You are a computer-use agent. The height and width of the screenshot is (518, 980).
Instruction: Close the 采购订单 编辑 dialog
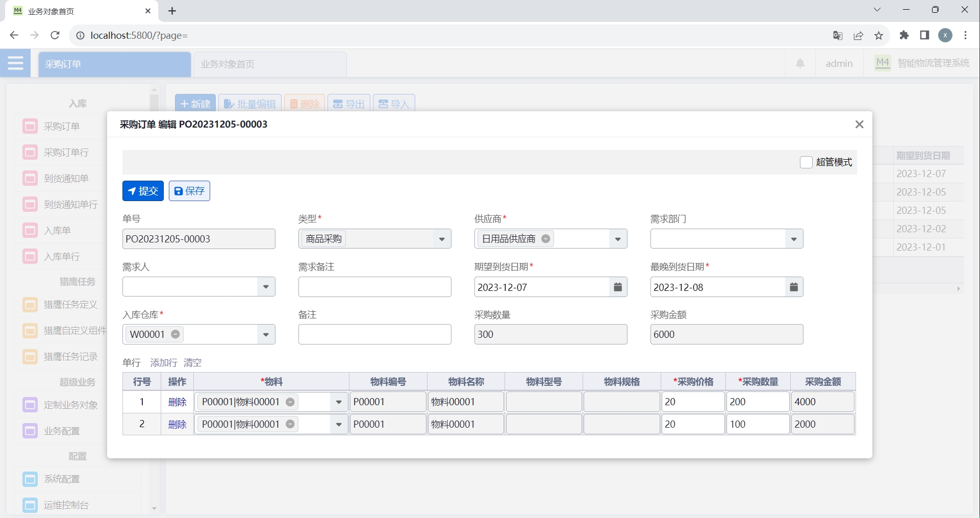860,125
